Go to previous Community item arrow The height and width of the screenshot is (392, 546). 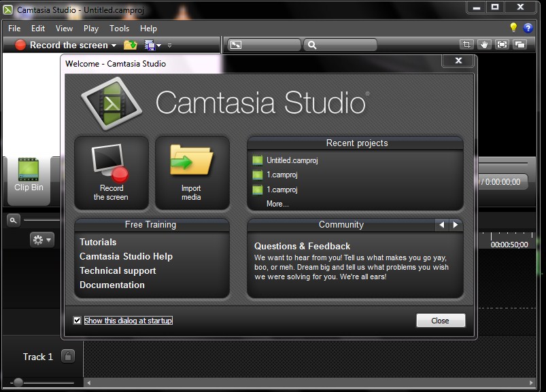click(x=441, y=225)
